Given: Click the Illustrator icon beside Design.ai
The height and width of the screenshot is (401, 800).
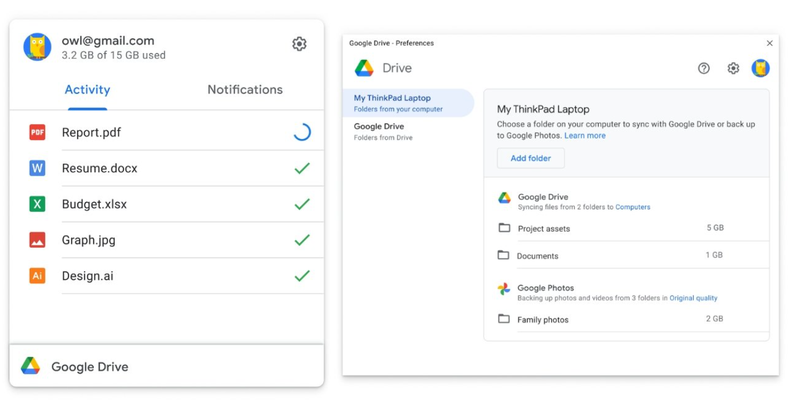Looking at the screenshot, I should pyautogui.click(x=37, y=276).
